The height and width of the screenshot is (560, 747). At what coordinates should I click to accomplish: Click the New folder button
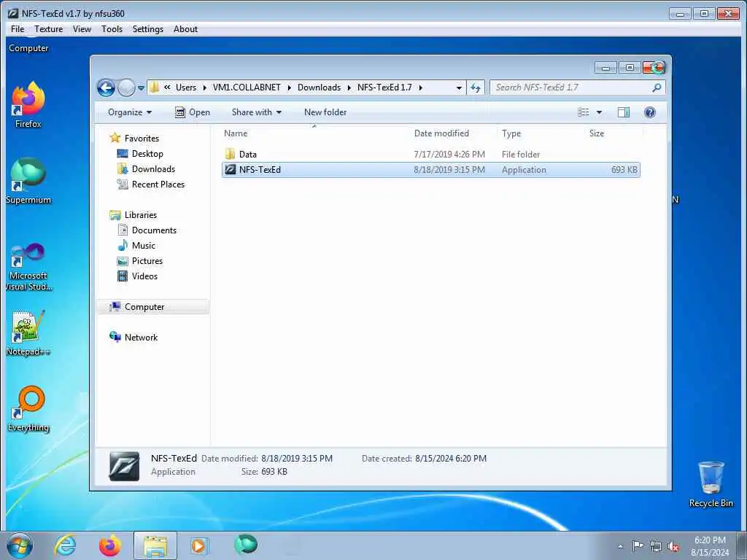pos(325,112)
